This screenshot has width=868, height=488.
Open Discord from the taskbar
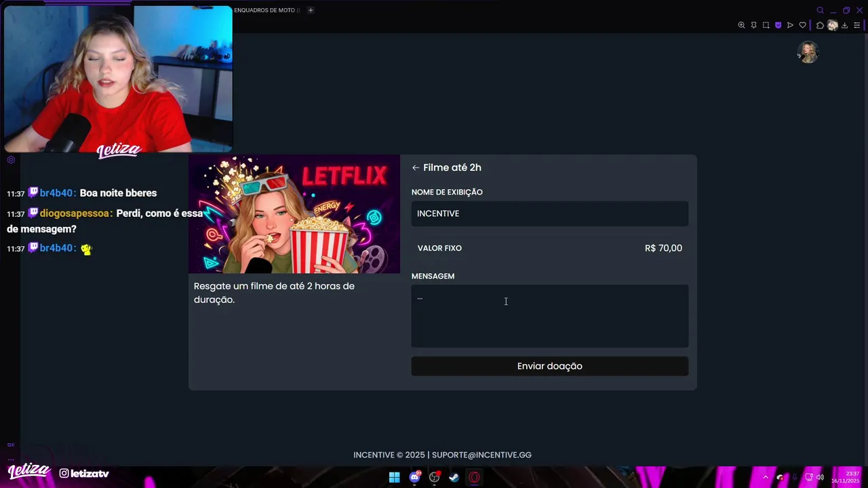(x=414, y=477)
